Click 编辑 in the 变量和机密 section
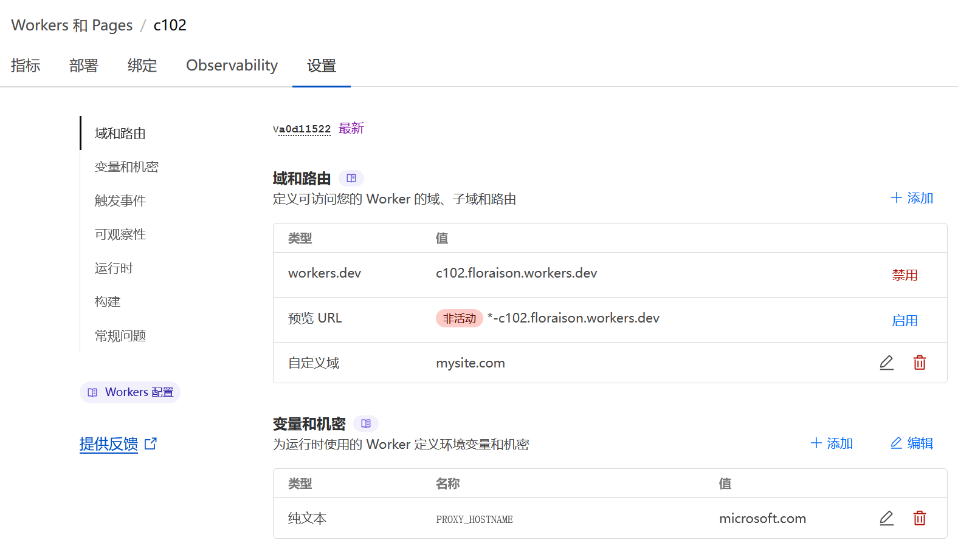This screenshot has height=560, width=958. point(912,443)
